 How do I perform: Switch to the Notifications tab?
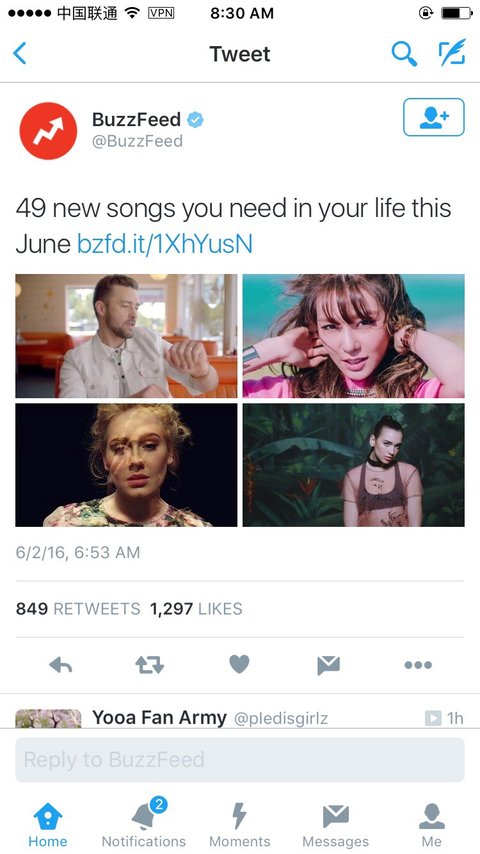(144, 822)
